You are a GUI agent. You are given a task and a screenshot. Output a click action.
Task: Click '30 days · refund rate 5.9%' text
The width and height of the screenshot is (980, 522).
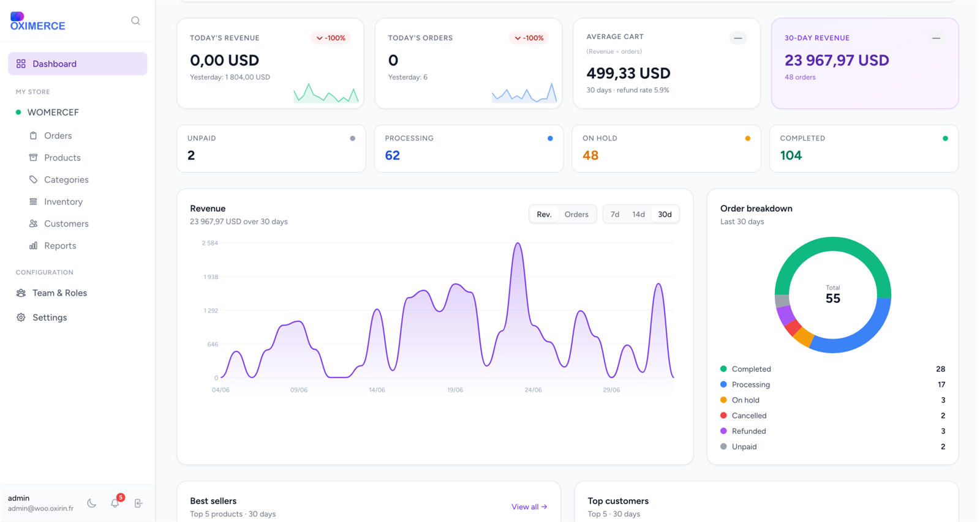point(628,90)
